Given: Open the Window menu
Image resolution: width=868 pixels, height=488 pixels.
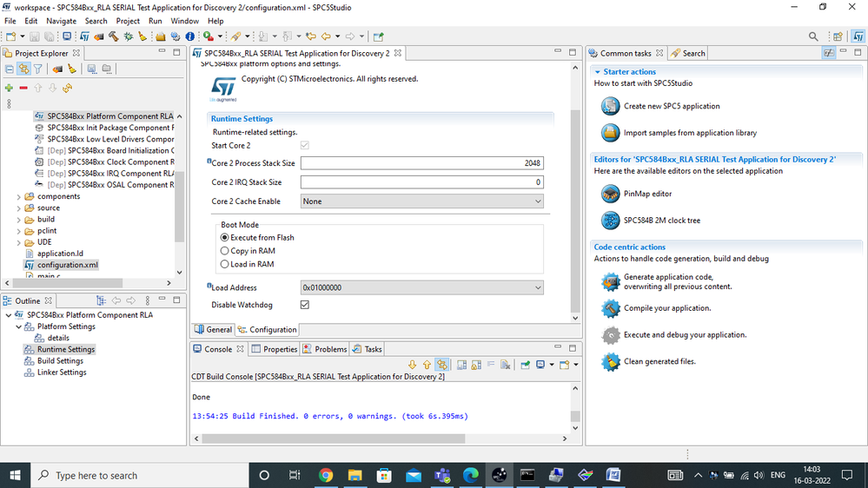Looking at the screenshot, I should [184, 21].
